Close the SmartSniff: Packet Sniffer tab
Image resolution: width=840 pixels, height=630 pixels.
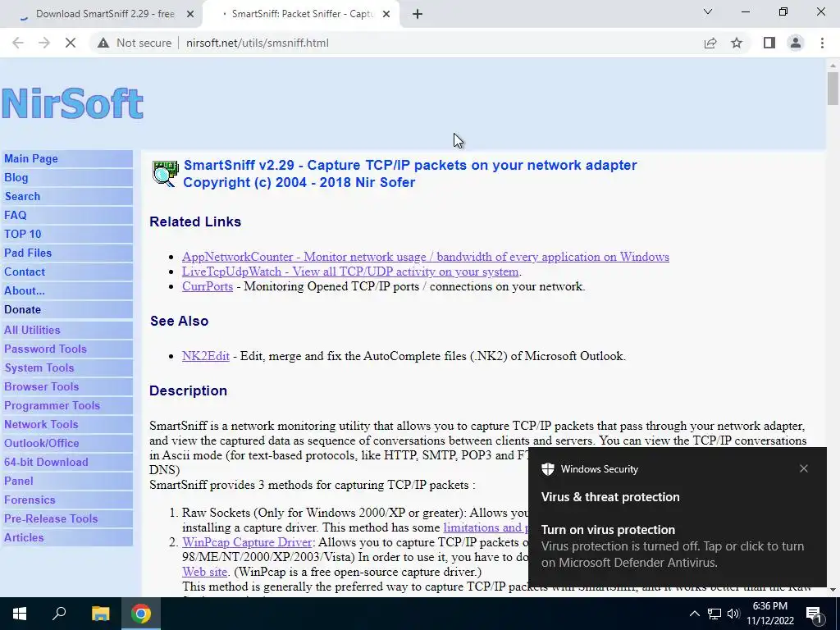tap(386, 14)
